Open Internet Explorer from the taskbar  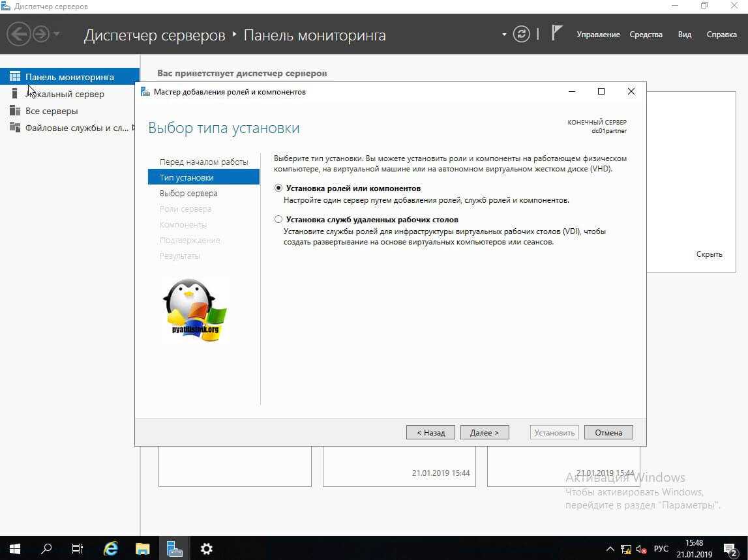pyautogui.click(x=111, y=548)
